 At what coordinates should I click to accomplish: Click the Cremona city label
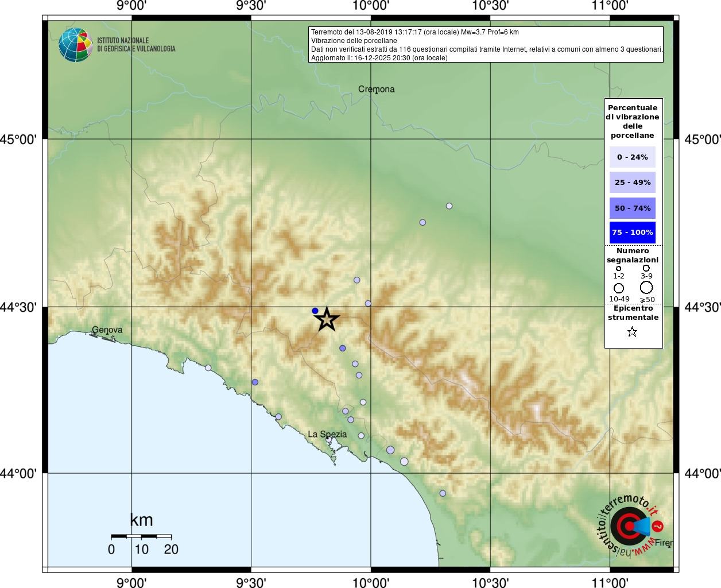pyautogui.click(x=377, y=89)
